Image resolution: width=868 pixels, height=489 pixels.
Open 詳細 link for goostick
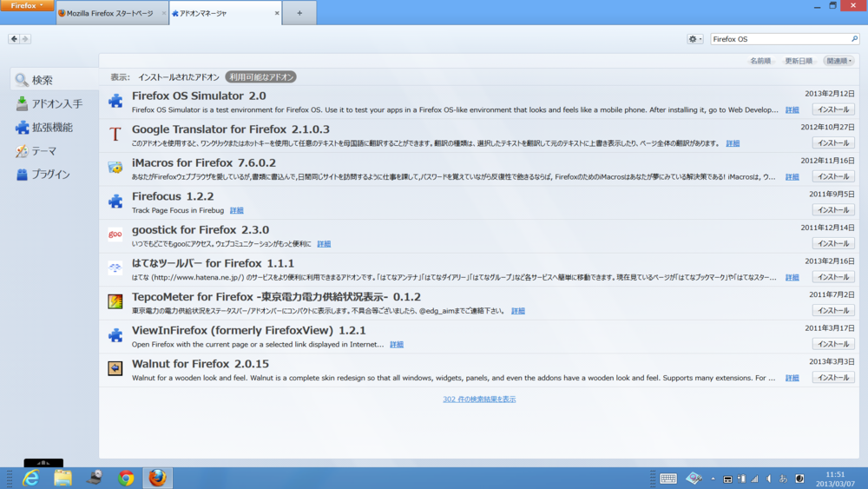pos(324,244)
